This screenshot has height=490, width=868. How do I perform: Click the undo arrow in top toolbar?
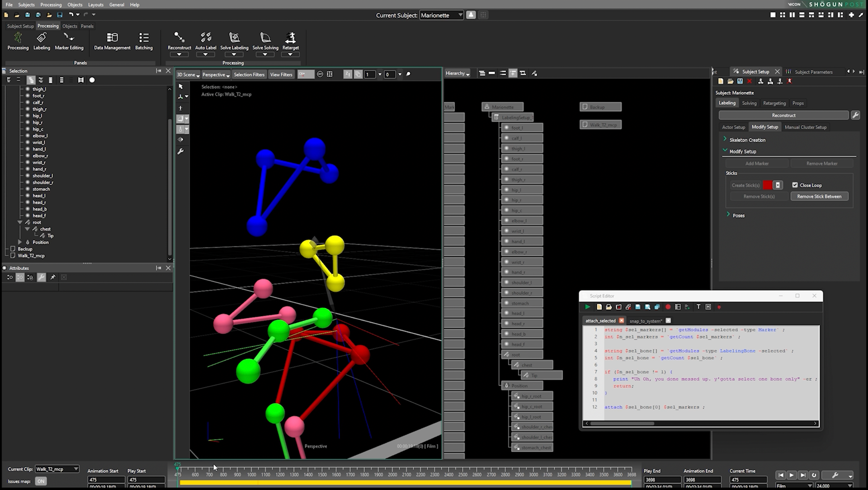[x=71, y=15]
